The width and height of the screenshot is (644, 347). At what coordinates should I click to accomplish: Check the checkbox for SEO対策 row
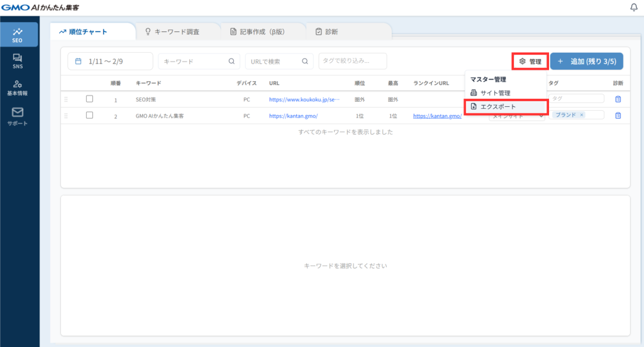89,99
